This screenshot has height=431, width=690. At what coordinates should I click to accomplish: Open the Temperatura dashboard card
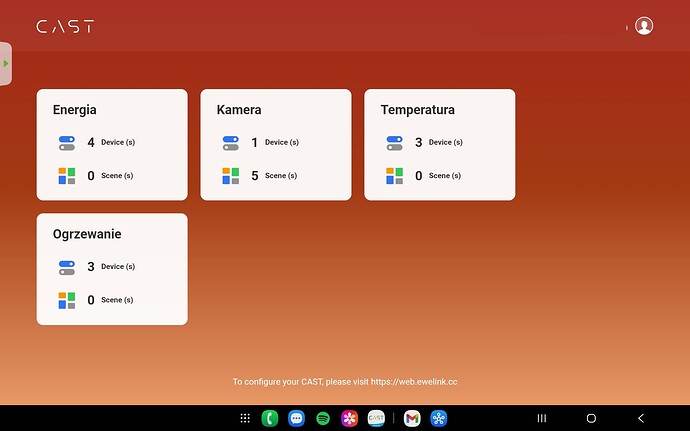(x=440, y=145)
